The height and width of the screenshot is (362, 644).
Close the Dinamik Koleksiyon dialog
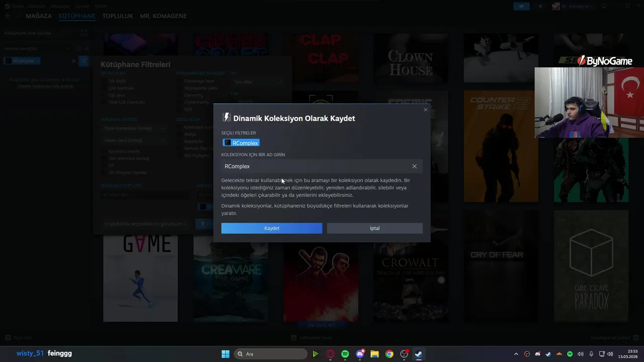426,110
